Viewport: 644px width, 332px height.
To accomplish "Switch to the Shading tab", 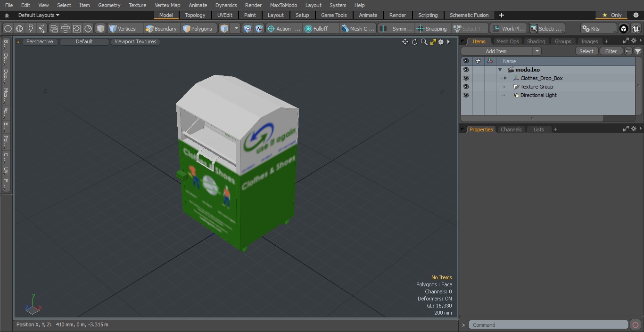I will click(536, 41).
